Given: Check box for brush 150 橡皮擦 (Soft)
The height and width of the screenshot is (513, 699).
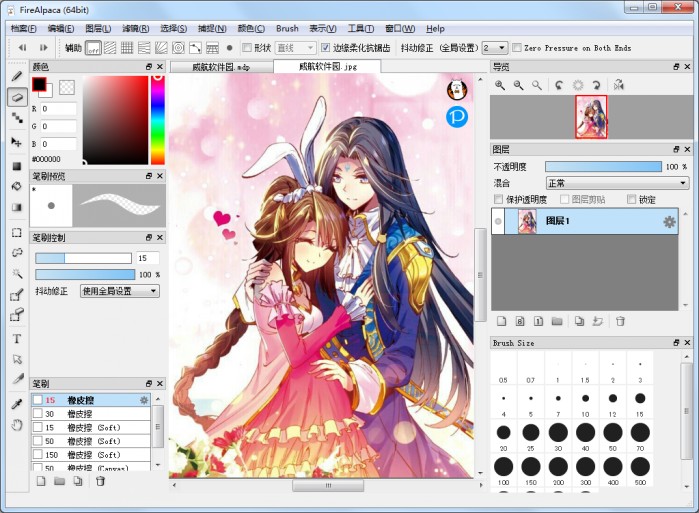Looking at the screenshot, I should (x=38, y=455).
